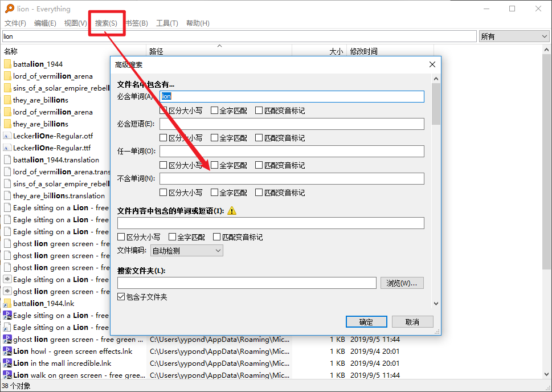Select the battalion_1944.lnk file name
This screenshot has width=552, height=392.
click(44, 304)
